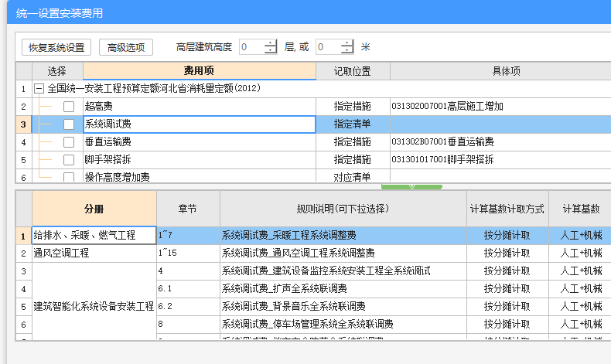Click 031302007001高层施工增加 cell

tap(500, 107)
